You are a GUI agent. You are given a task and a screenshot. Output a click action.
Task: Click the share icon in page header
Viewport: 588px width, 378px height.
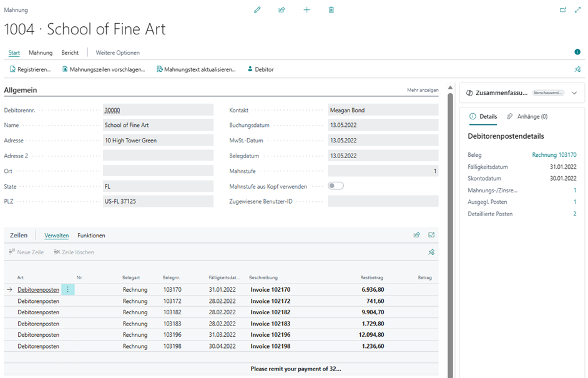click(282, 10)
